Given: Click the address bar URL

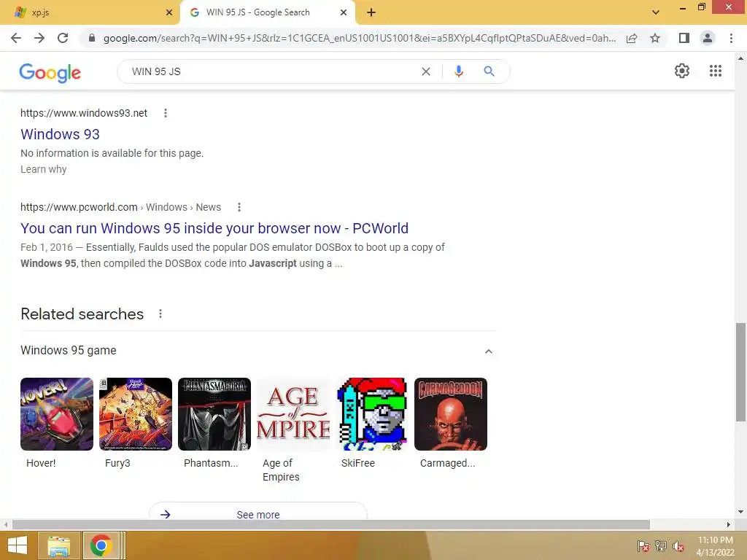Looking at the screenshot, I should (x=360, y=38).
